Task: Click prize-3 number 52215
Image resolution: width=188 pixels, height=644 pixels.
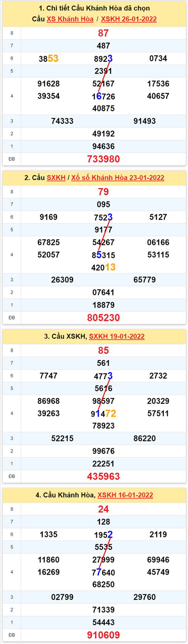Action: coord(62,439)
